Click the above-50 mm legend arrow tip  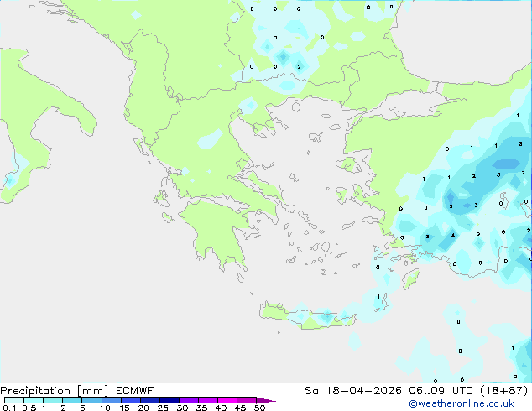(x=266, y=400)
